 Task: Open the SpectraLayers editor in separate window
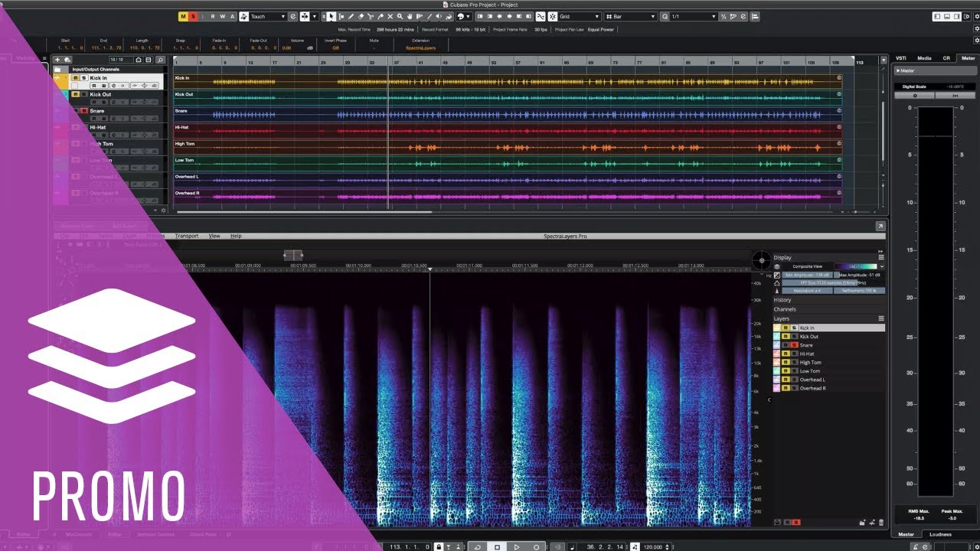click(880, 226)
